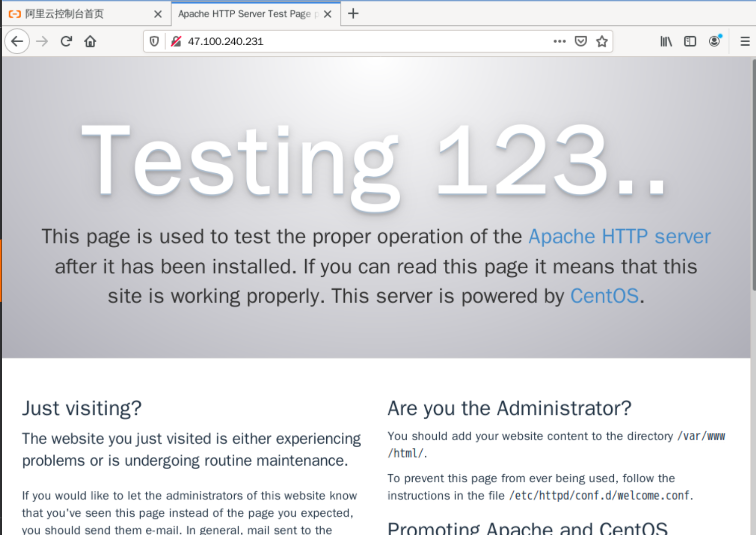
Task: Toggle the sidebar view
Action: (690, 41)
